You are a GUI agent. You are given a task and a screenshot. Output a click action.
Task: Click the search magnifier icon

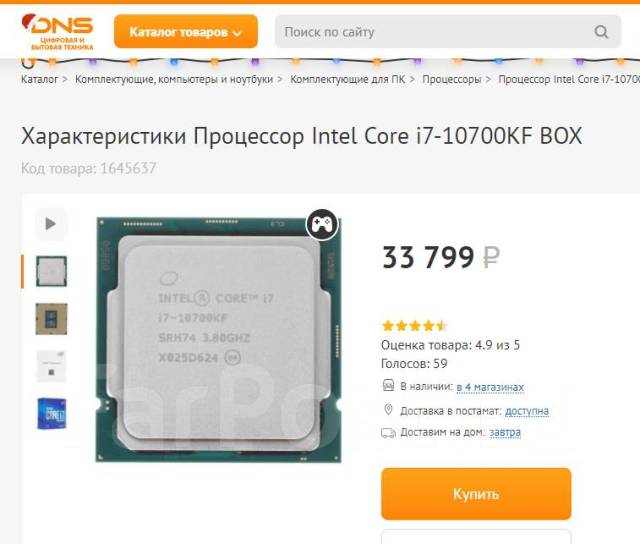[x=601, y=31]
